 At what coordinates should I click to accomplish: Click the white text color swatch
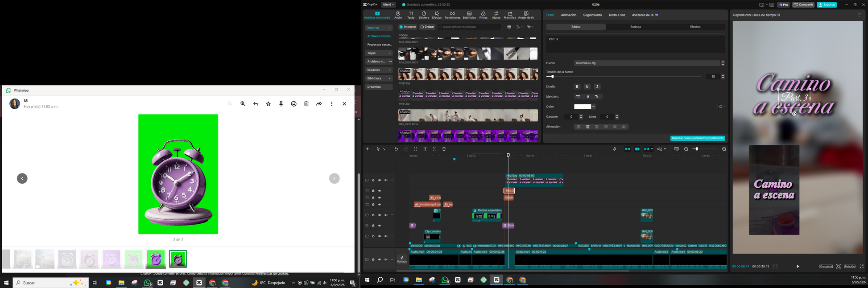(x=583, y=107)
